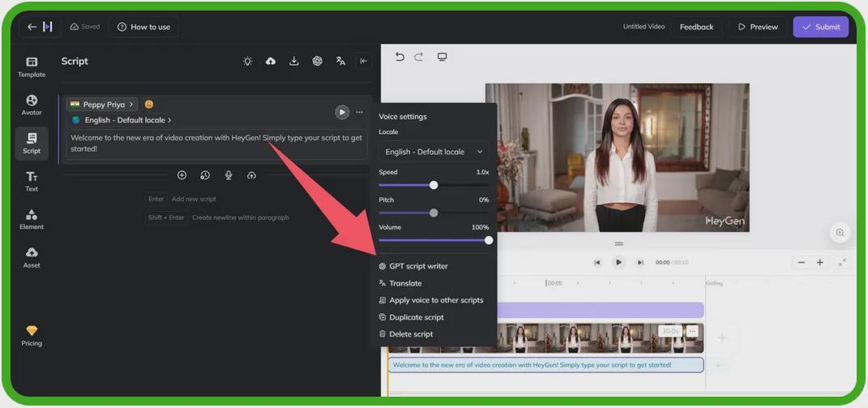Viewport: 868px width, 408px height.
Task: Open the translate icon in Script header
Action: pyautogui.click(x=340, y=62)
